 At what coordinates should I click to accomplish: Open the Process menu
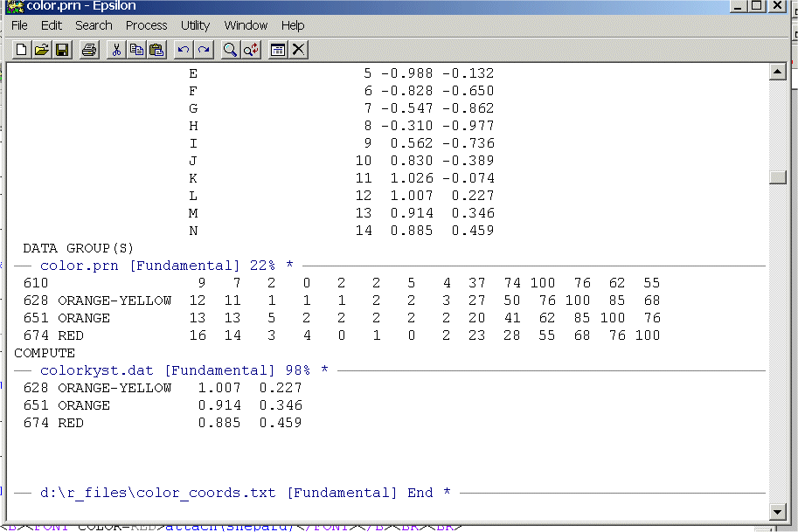146,25
